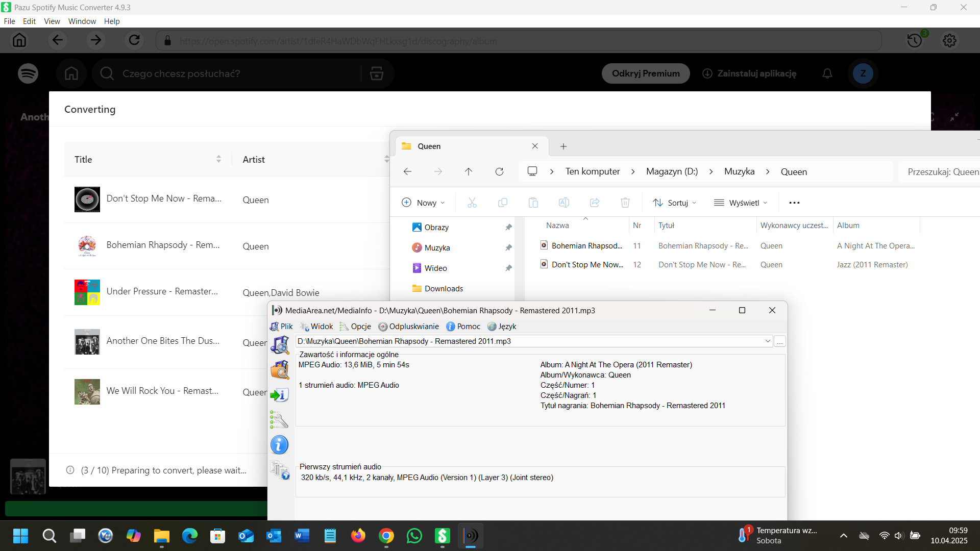Image resolution: width=980 pixels, height=551 pixels.
Task: Click Explorer Delete trash icon
Action: (625, 203)
